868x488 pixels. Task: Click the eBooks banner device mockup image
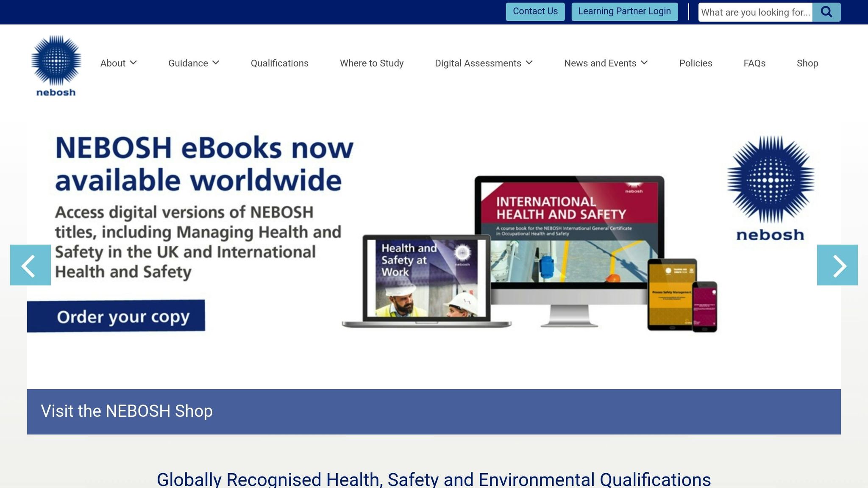pos(529,254)
